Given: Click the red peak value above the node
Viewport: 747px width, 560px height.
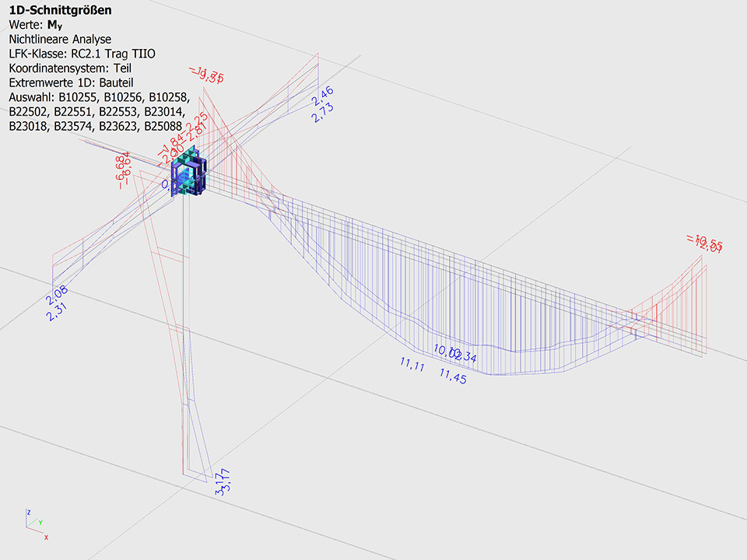Looking at the screenshot, I should (x=207, y=75).
